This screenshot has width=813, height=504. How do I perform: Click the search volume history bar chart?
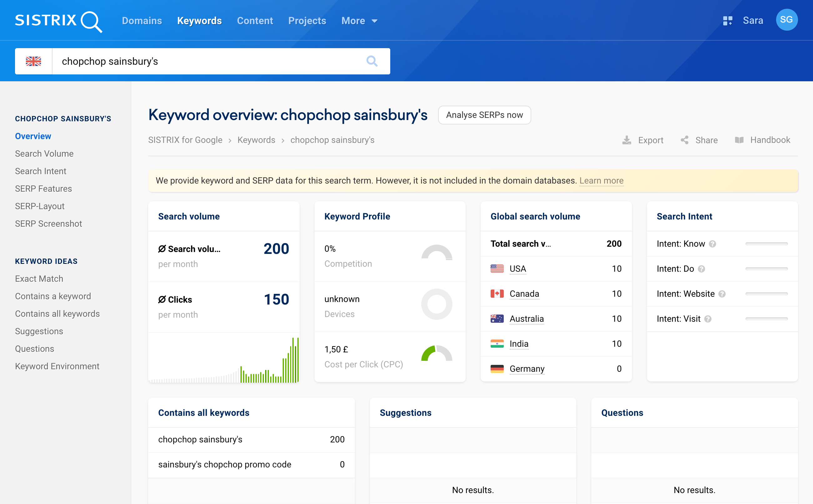(x=224, y=360)
